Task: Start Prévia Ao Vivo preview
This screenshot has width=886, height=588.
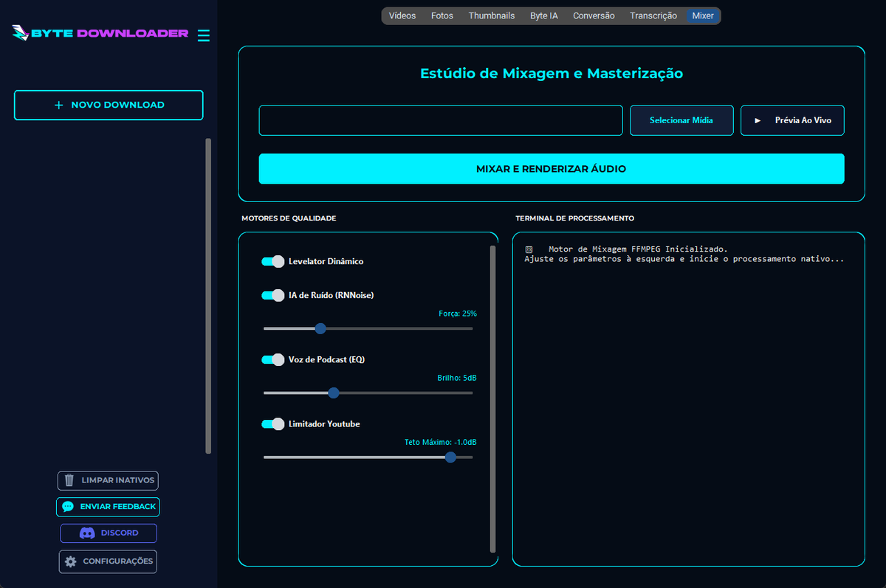Action: 792,120
